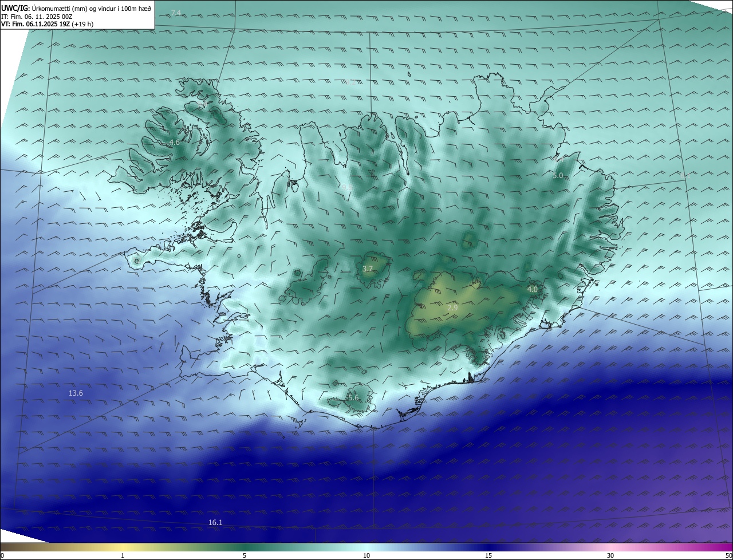Click the colour scale bar legend

(x=366, y=547)
